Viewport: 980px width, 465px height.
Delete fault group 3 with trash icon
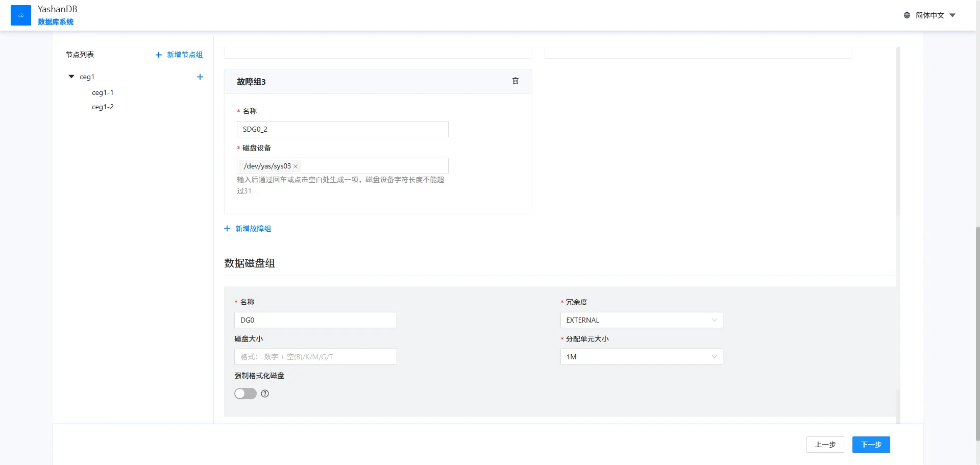click(516, 81)
